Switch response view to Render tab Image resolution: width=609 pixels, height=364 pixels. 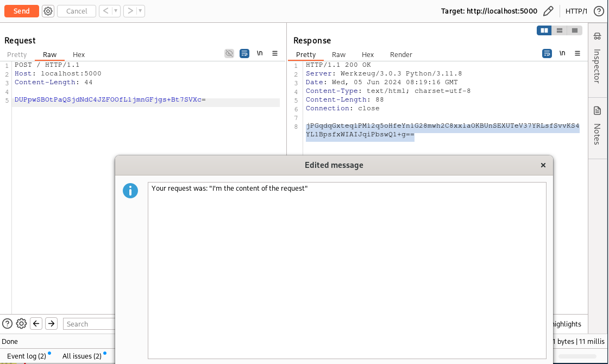[401, 54]
